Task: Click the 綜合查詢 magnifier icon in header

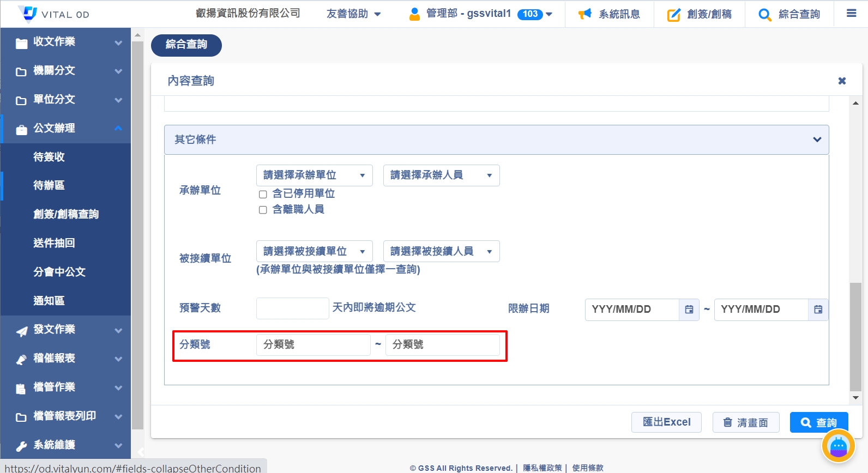Action: coord(764,15)
